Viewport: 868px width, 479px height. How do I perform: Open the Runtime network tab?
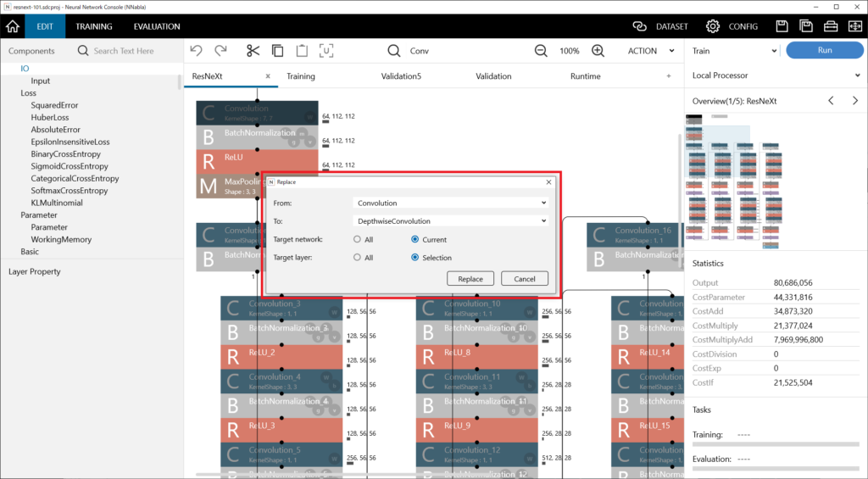click(x=585, y=75)
